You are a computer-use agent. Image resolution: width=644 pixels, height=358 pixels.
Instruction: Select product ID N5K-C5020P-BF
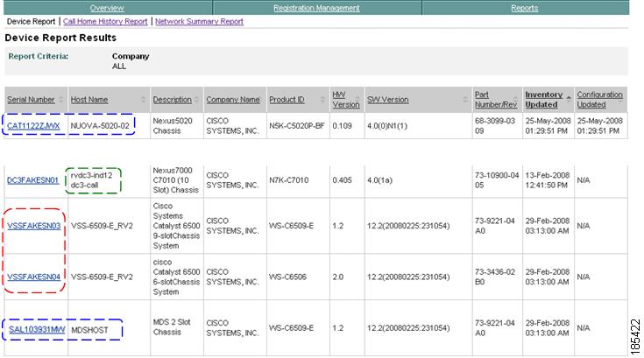pyautogui.click(x=297, y=126)
